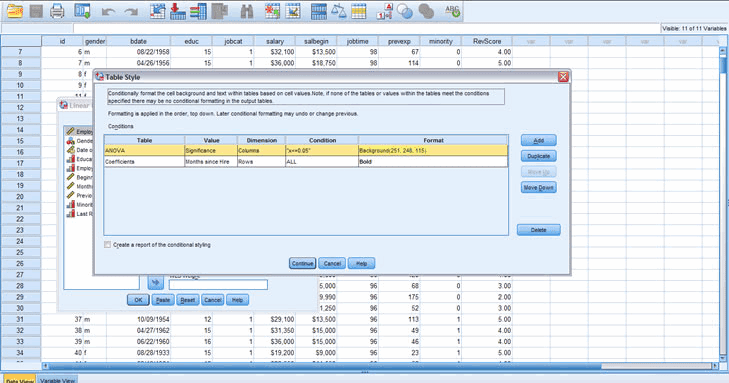Select the Bold format cell
729x383 pixels.
click(x=433, y=162)
